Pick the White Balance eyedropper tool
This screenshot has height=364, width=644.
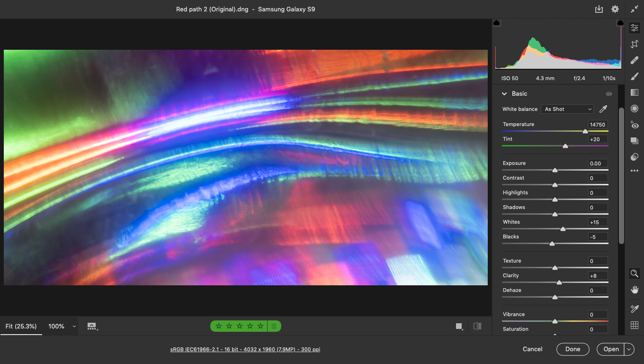[x=603, y=109]
